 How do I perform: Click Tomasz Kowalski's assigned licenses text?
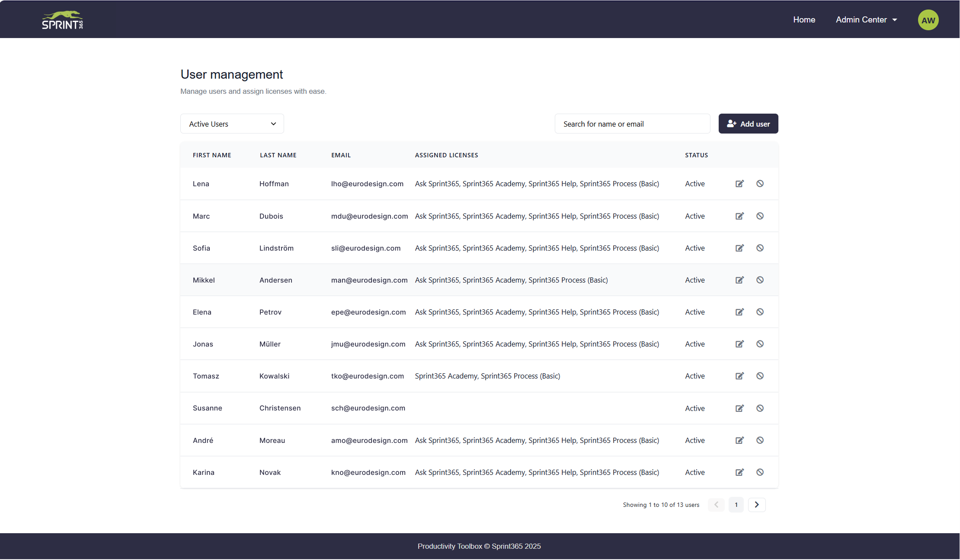(487, 376)
